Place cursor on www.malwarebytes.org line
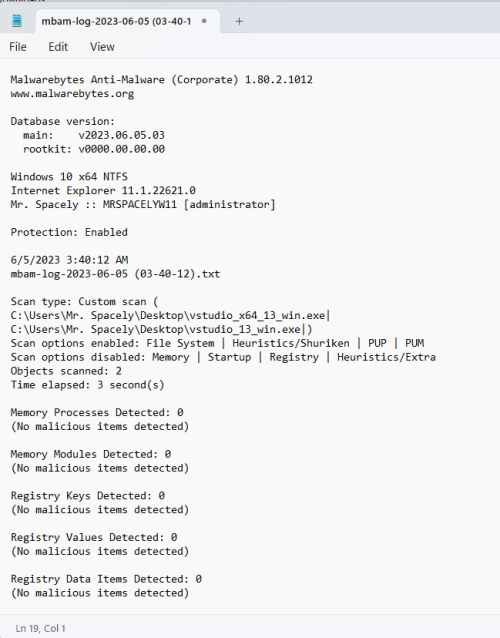This screenshot has width=500, height=638. click(72, 94)
